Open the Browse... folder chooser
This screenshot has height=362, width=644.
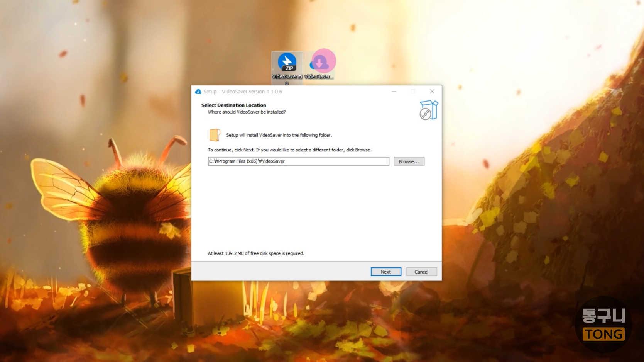(x=409, y=161)
